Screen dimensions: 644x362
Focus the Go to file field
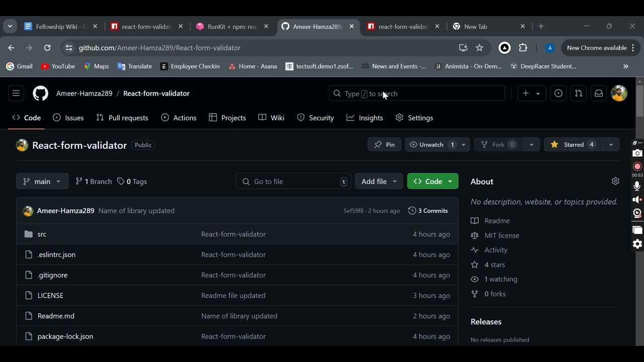point(293,182)
